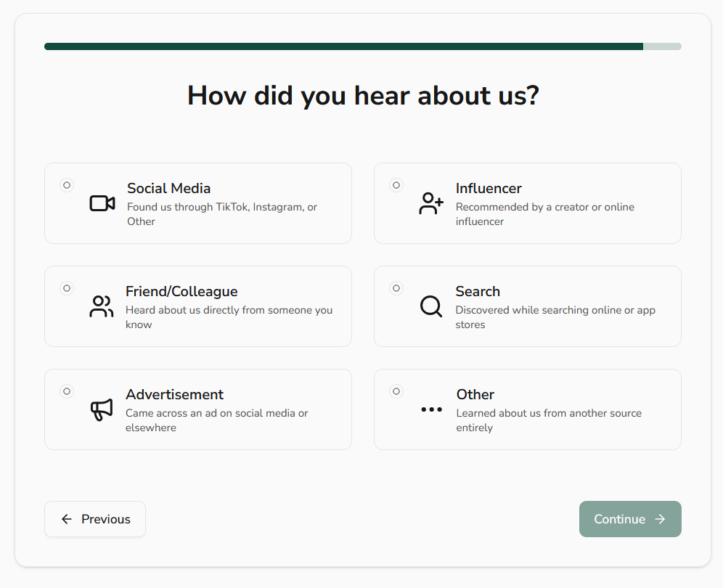The image size is (723, 588).
Task: Select the Other radio button
Action: (396, 391)
